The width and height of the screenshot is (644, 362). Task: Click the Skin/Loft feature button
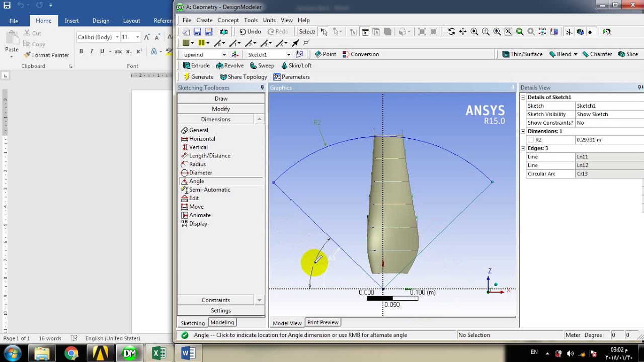296,65
